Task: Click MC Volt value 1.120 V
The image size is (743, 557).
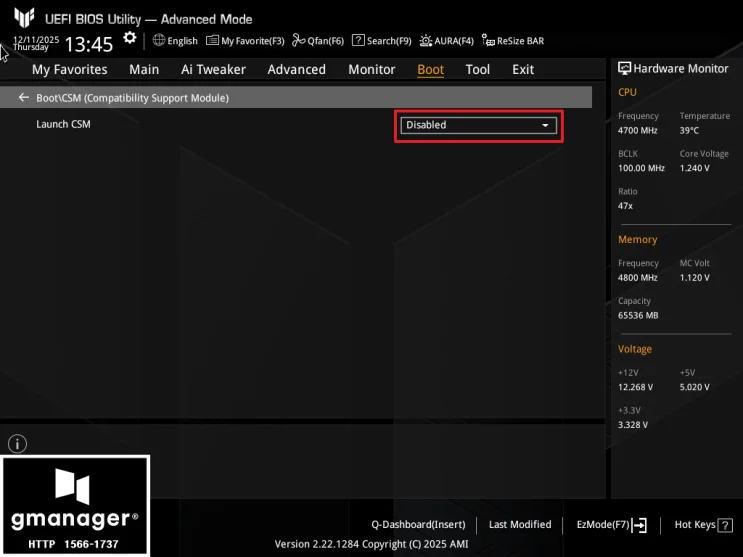Action: click(x=694, y=278)
